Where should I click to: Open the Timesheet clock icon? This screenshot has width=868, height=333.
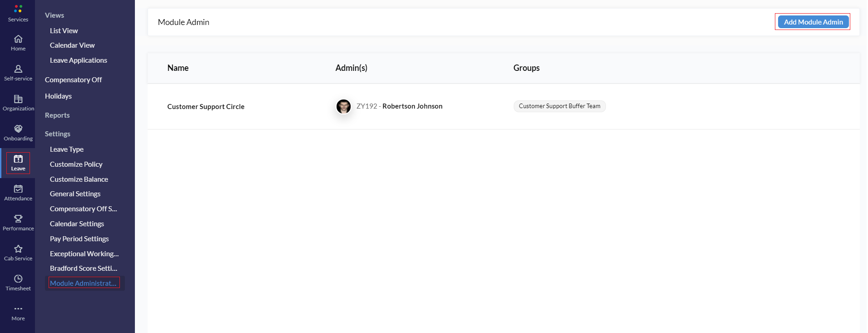pyautogui.click(x=18, y=278)
